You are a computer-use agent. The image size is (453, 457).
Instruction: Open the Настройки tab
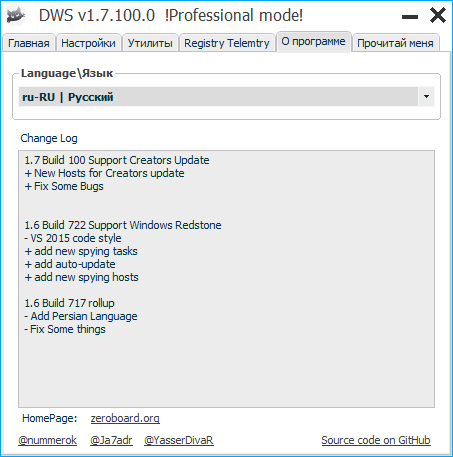(88, 43)
